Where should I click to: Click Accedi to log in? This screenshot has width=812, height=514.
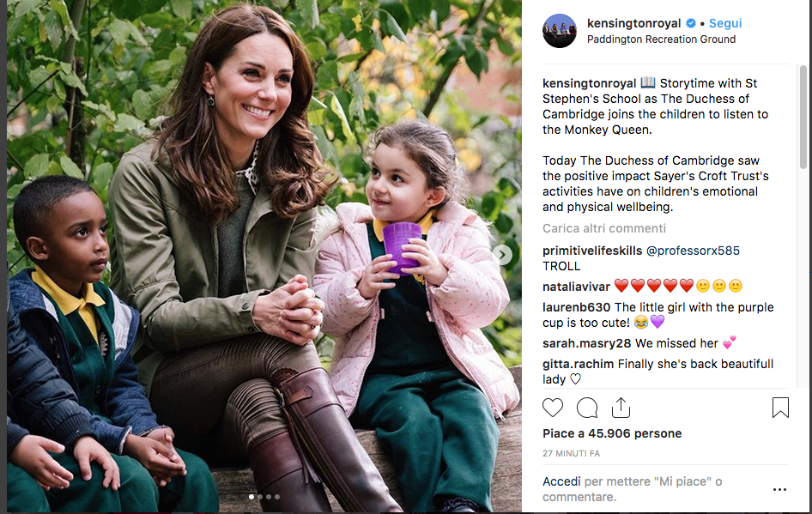click(x=561, y=481)
